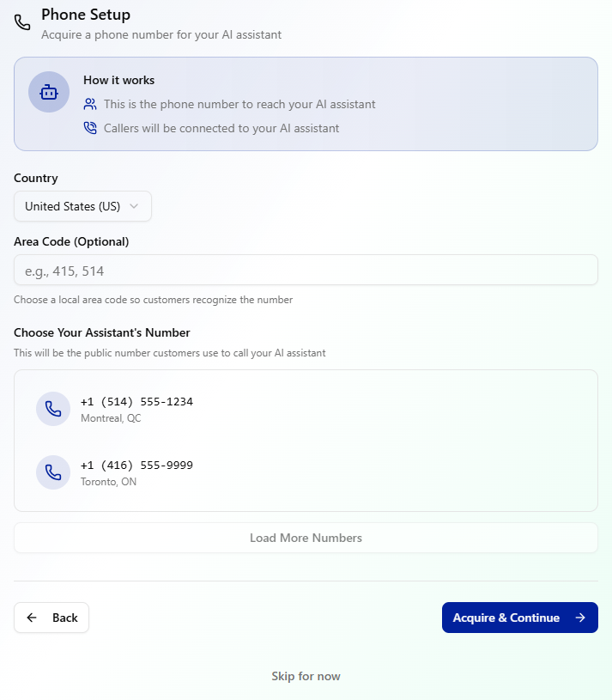Click the people icon beside phone number description
Viewport: 612px width, 700px height.
point(90,104)
